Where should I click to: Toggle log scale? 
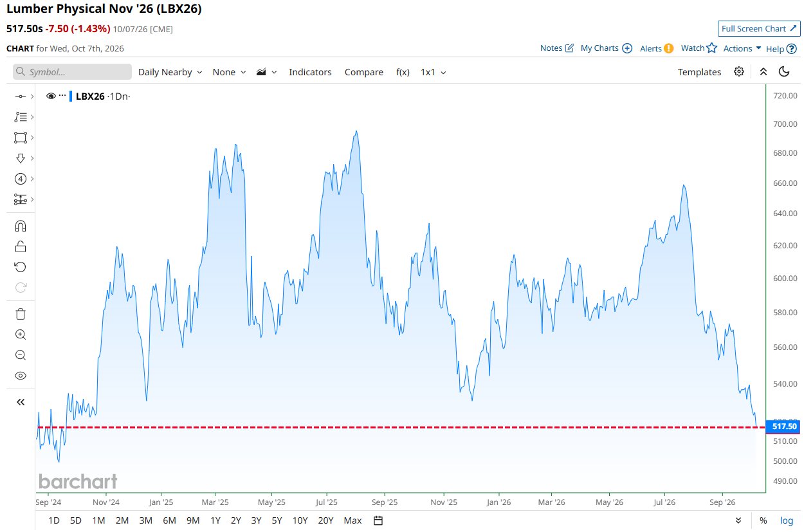pyautogui.click(x=787, y=520)
